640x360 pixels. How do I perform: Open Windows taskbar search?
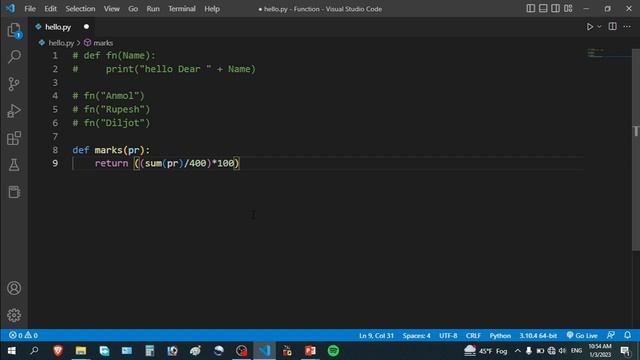pos(35,351)
